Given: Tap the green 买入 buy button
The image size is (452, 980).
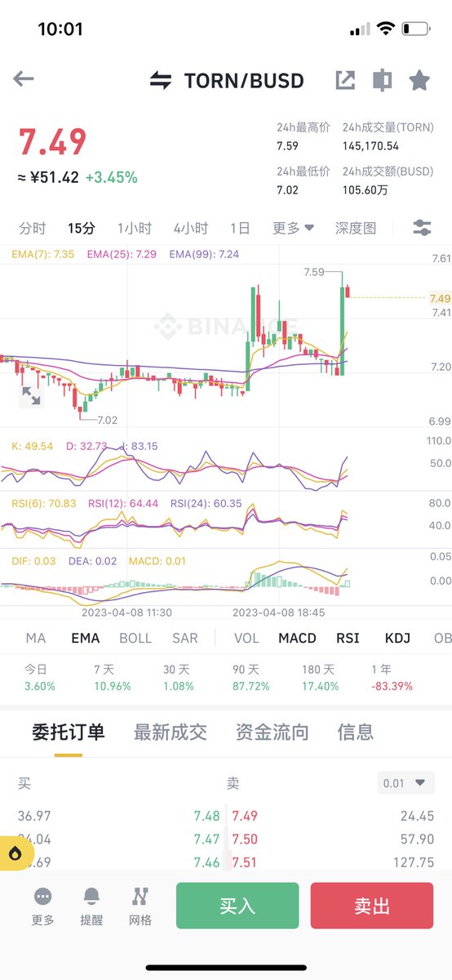Looking at the screenshot, I should [237, 906].
